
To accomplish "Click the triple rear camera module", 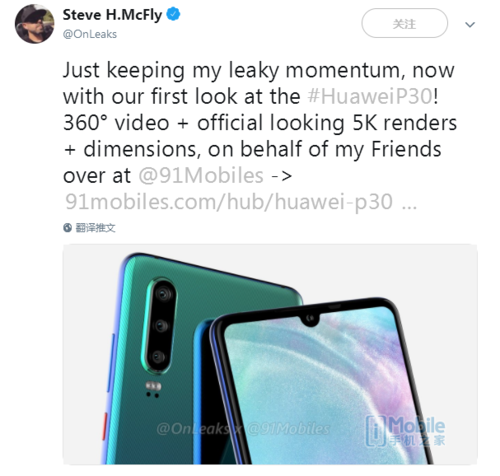I will click(159, 325).
